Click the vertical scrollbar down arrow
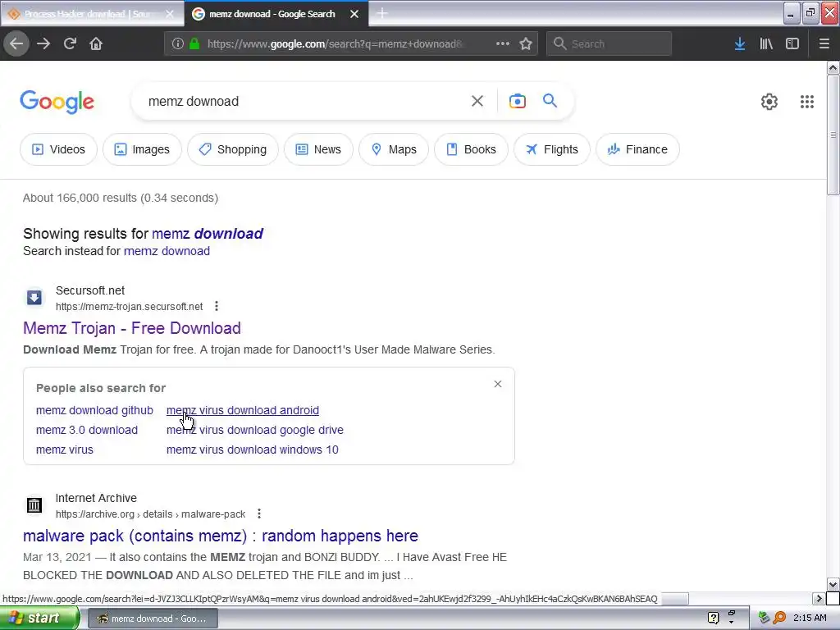840x630 pixels. [x=833, y=584]
